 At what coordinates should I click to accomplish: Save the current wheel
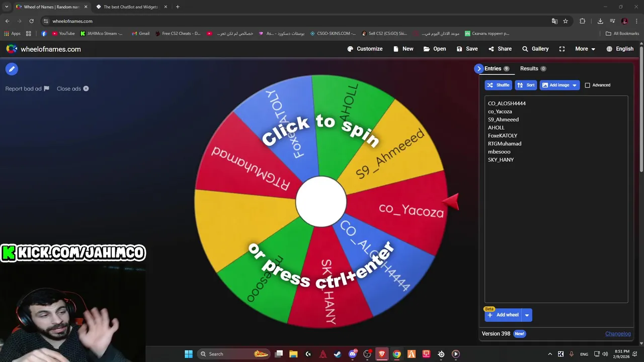(467, 49)
